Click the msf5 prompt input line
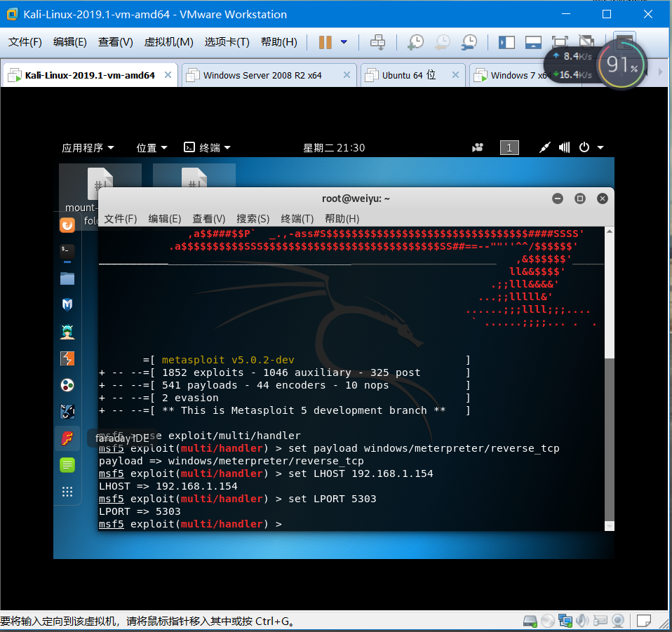Screen dimensions: 672x632 pyautogui.click(x=351, y=524)
